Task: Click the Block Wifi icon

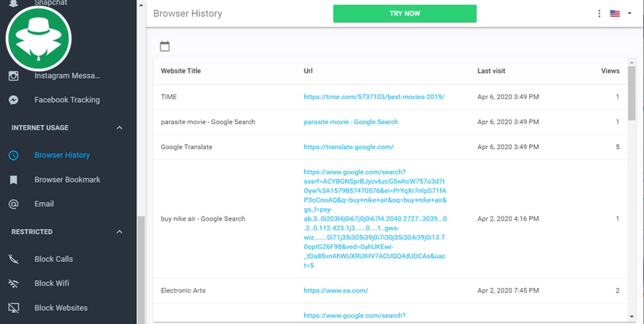Action: (14, 284)
